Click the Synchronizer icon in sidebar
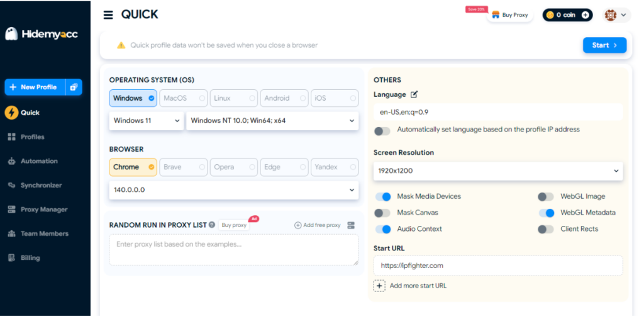Image resolution: width=644 pixels, height=319 pixels. [11, 186]
